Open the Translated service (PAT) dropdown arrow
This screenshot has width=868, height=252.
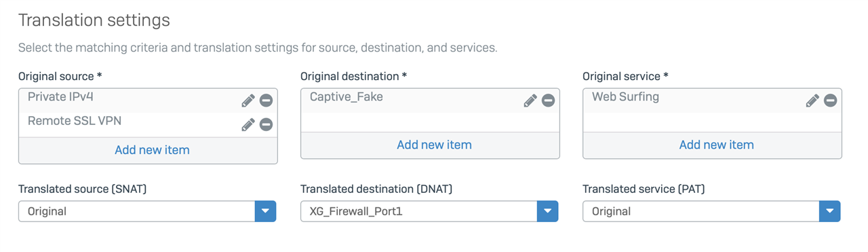pos(829,211)
